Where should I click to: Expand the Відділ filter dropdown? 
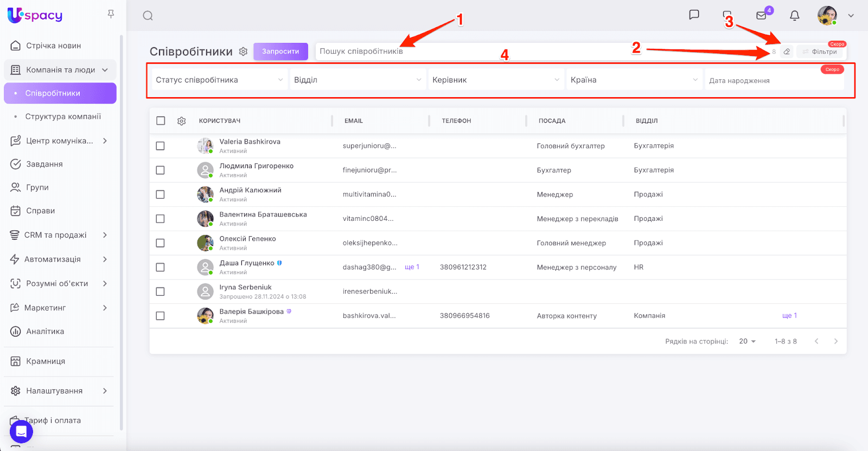358,80
